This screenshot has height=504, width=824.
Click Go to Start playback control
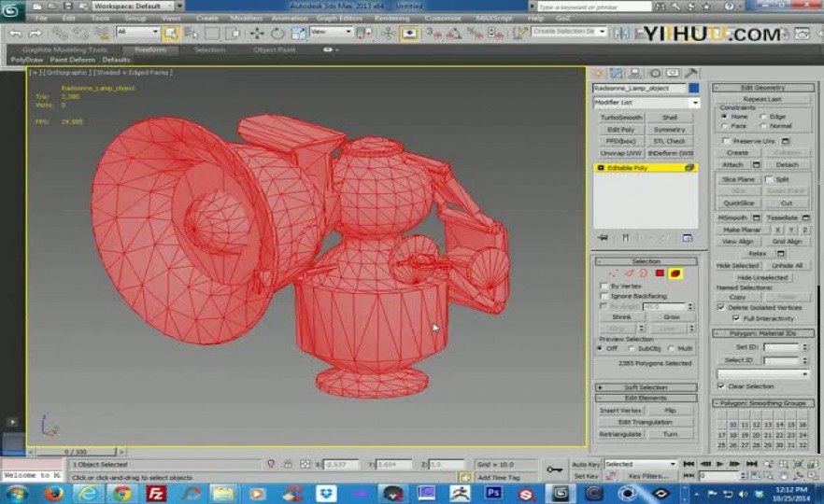tap(689, 464)
